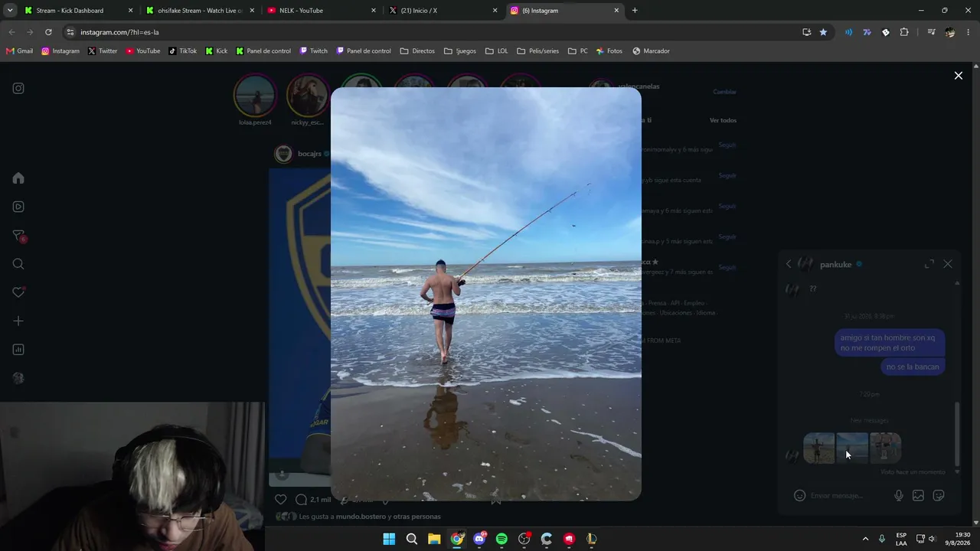Open comments on the bocajrs post
The width and height of the screenshot is (980, 551).
tap(302, 500)
